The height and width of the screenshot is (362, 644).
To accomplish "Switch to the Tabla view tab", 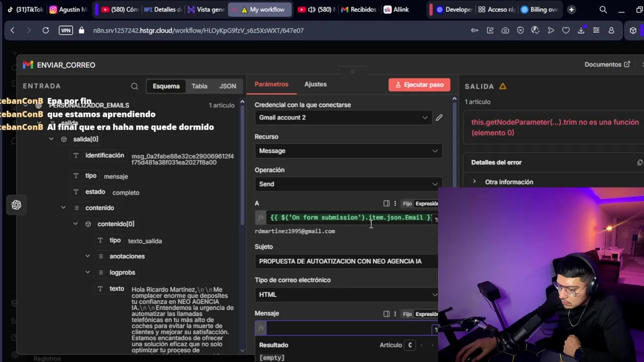I will (199, 86).
